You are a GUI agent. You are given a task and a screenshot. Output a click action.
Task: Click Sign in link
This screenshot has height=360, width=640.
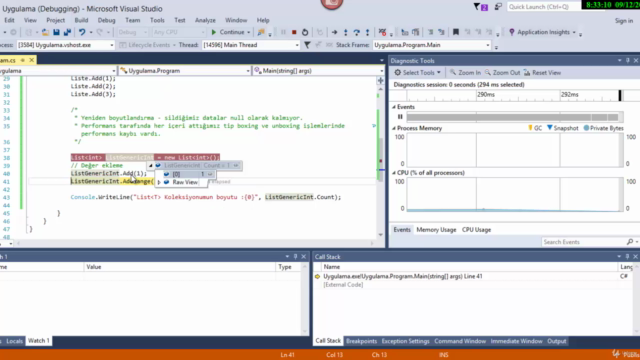click(624, 20)
